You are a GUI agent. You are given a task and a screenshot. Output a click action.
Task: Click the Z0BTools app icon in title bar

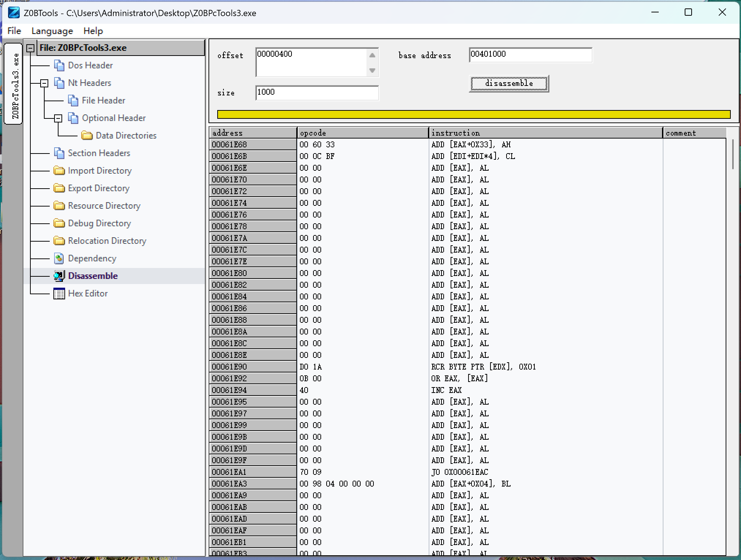[14, 12]
